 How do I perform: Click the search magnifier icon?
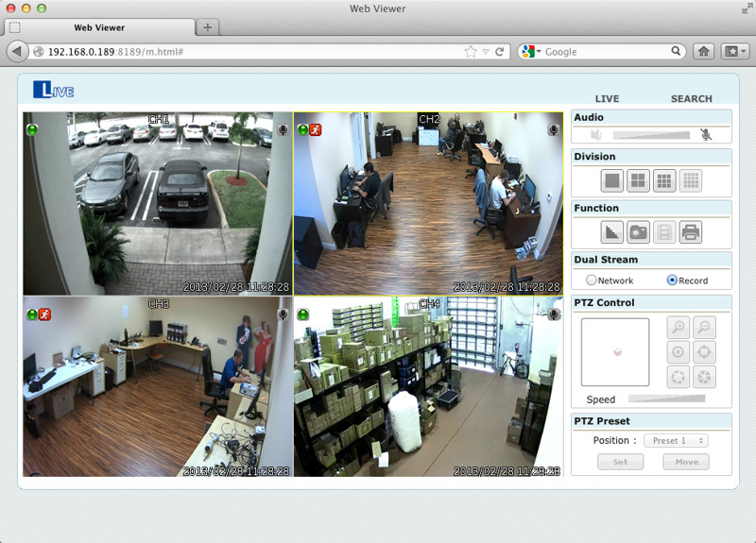coord(676,51)
